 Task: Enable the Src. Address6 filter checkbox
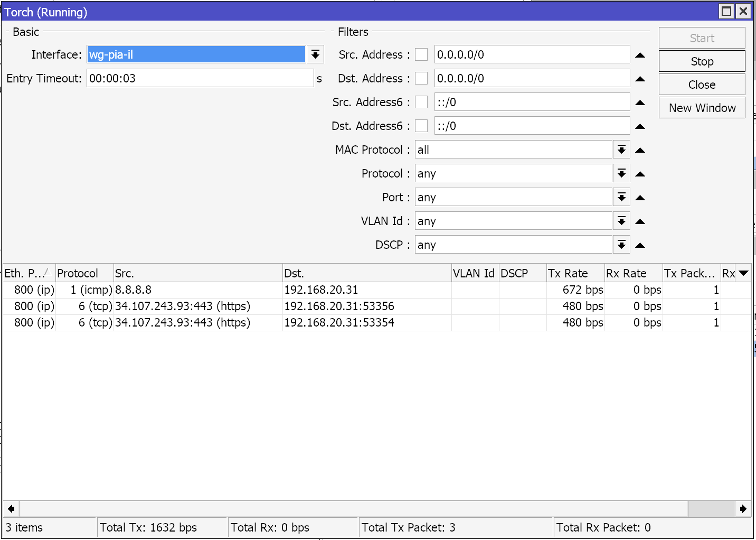[421, 102]
